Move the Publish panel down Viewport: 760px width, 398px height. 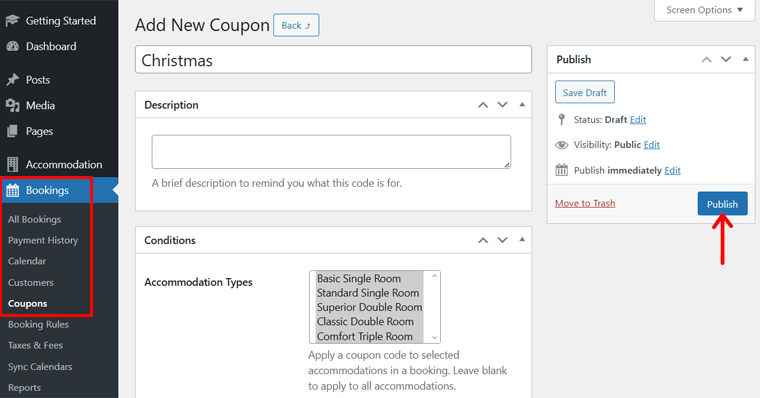(726, 60)
